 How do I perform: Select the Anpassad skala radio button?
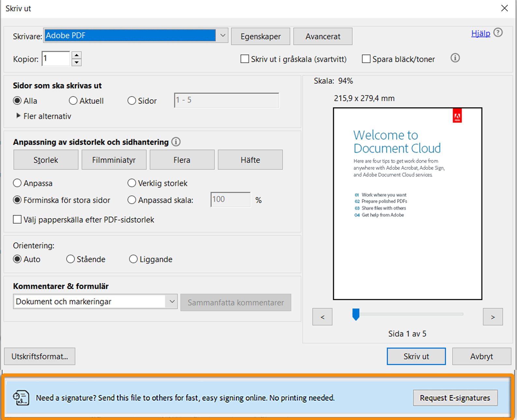(132, 200)
